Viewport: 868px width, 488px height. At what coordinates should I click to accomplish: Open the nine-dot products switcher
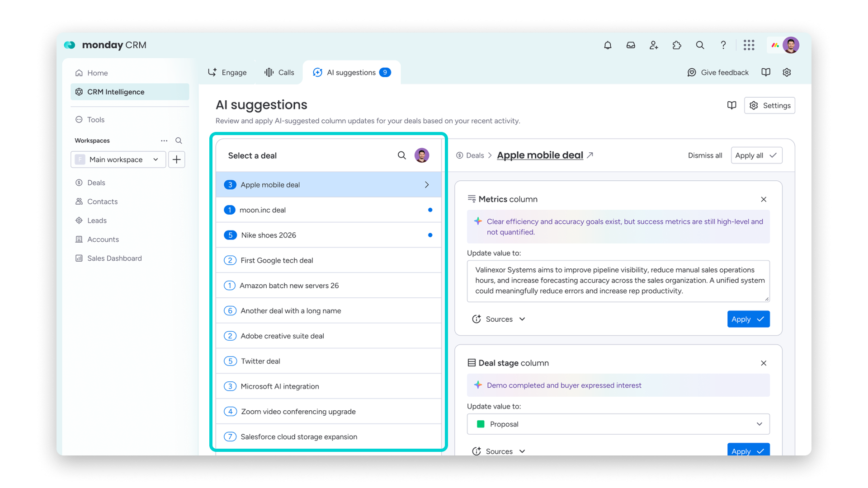coord(749,45)
